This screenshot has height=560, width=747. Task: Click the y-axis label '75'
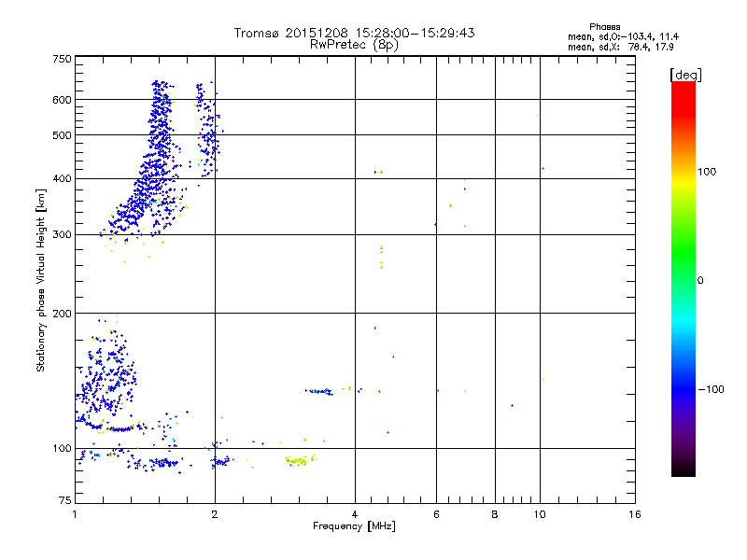[x=65, y=500]
